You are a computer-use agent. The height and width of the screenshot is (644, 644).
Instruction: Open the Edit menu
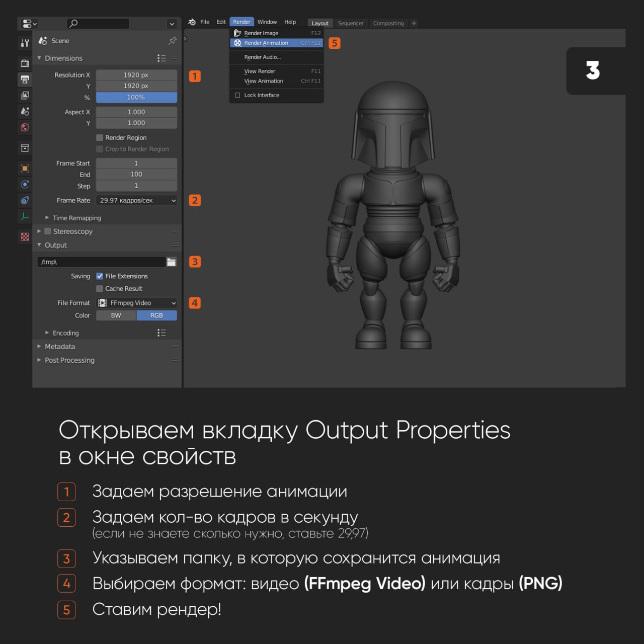pos(221,22)
